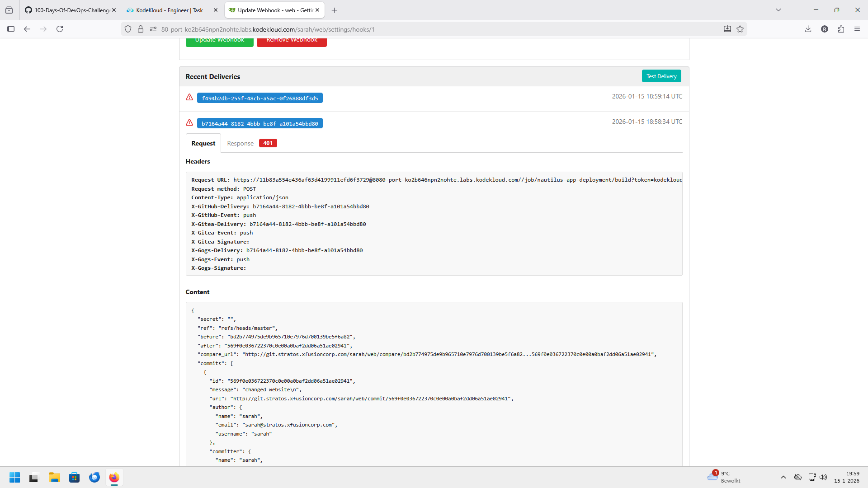Collapse delivery b7164a44-8182-4bbb entry

click(259, 123)
